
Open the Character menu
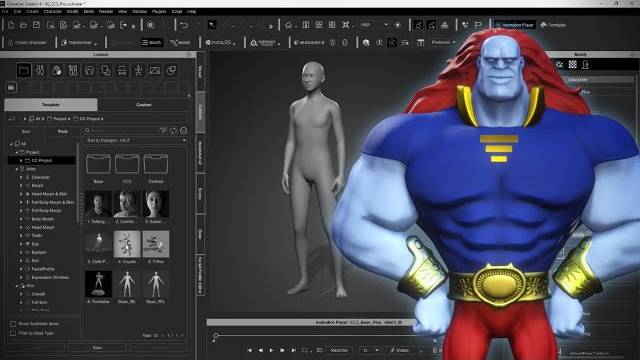click(x=53, y=11)
